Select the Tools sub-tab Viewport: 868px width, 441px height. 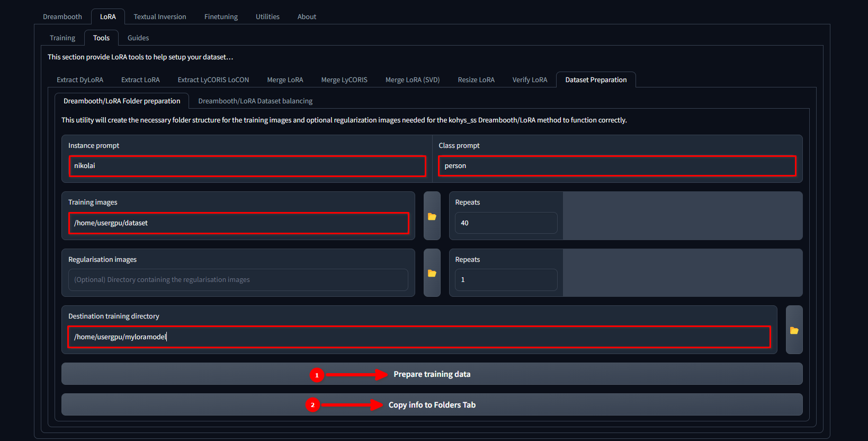101,38
